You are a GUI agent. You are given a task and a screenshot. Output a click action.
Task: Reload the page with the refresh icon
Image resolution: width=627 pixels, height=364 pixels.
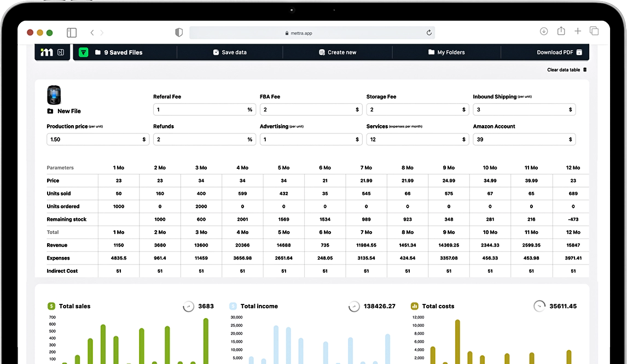(x=429, y=33)
